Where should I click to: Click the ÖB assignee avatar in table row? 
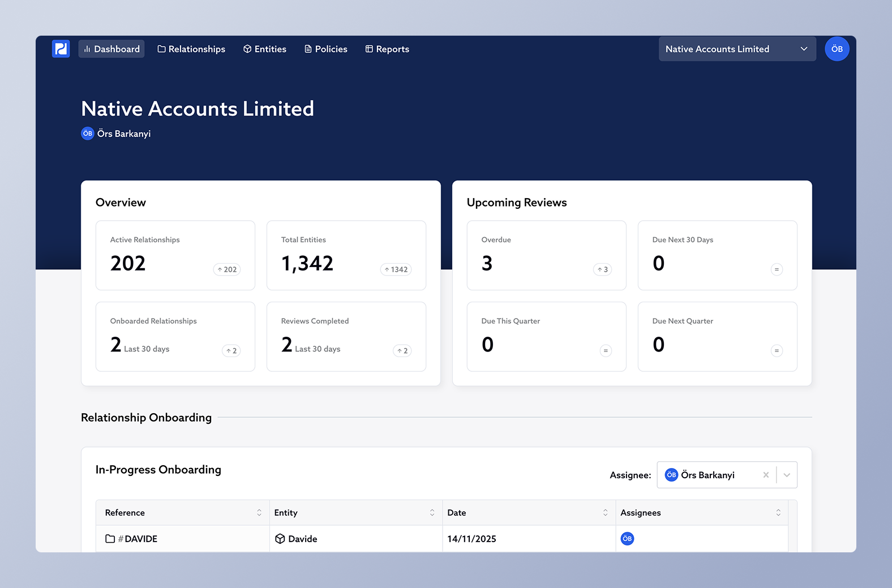pos(627,539)
